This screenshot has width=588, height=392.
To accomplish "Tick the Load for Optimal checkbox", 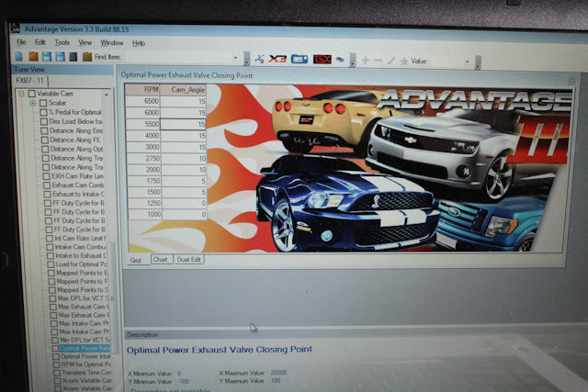I will tap(51, 264).
